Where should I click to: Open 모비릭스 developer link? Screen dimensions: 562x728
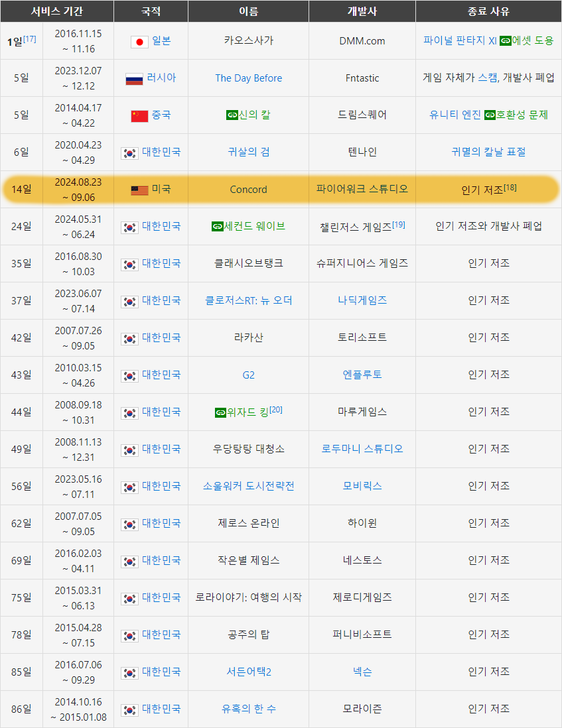tap(362, 486)
